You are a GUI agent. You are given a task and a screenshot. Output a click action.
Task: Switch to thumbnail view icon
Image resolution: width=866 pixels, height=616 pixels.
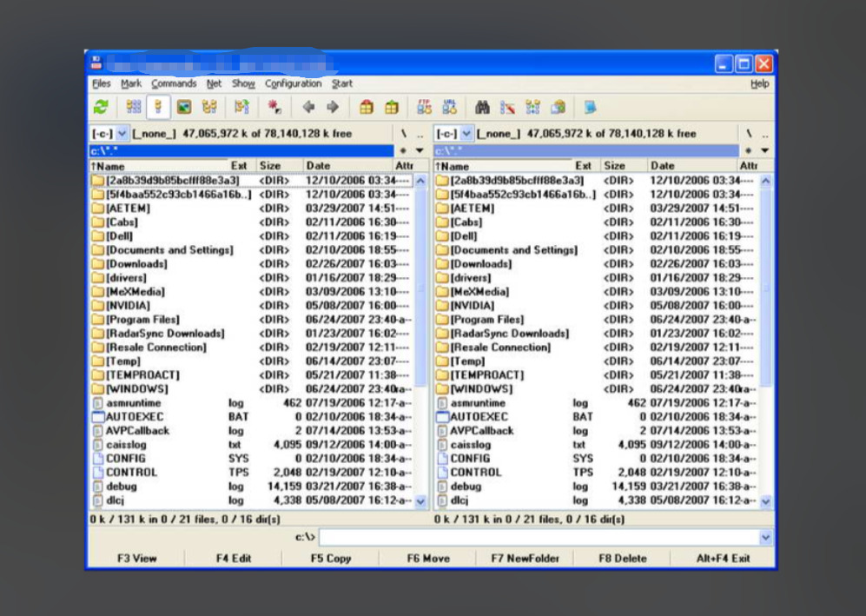(x=183, y=107)
